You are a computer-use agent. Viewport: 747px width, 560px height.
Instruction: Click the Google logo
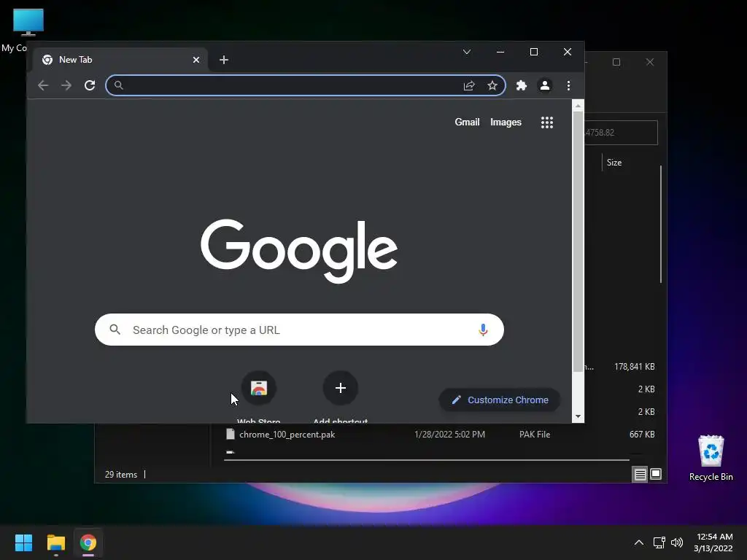299,251
